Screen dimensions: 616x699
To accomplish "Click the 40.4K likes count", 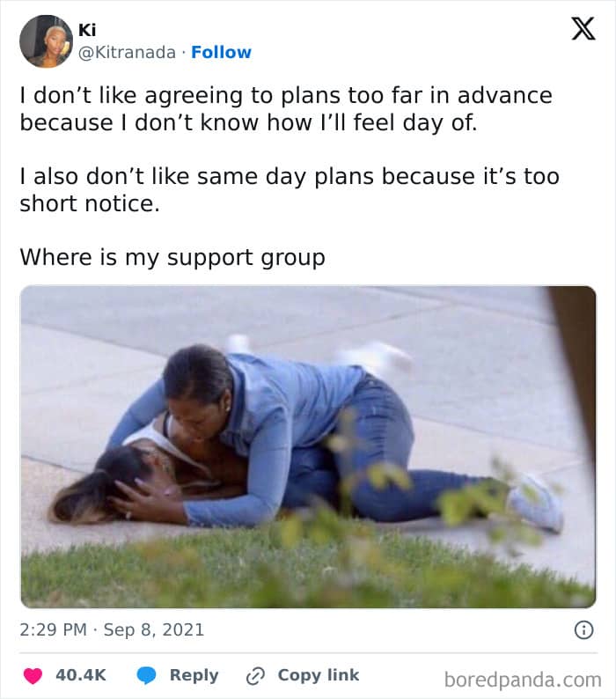I will click(81, 675).
